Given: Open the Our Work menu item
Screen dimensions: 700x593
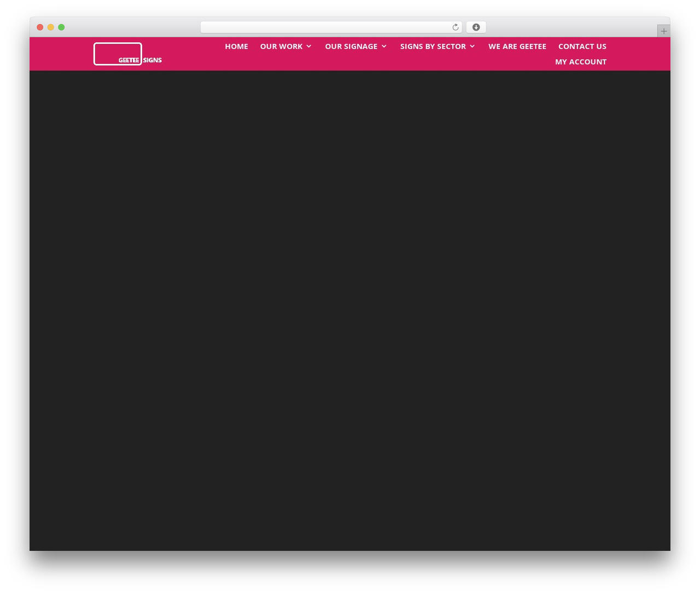Looking at the screenshot, I should tap(281, 46).
